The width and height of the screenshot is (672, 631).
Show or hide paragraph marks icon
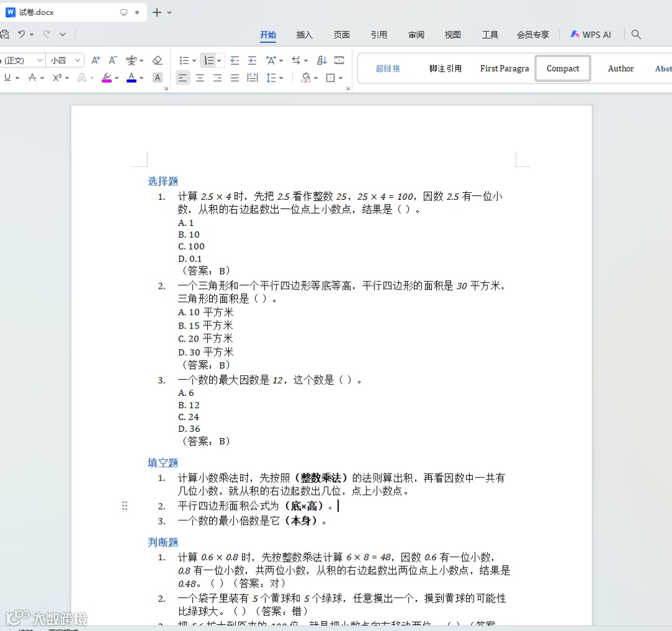point(339,60)
